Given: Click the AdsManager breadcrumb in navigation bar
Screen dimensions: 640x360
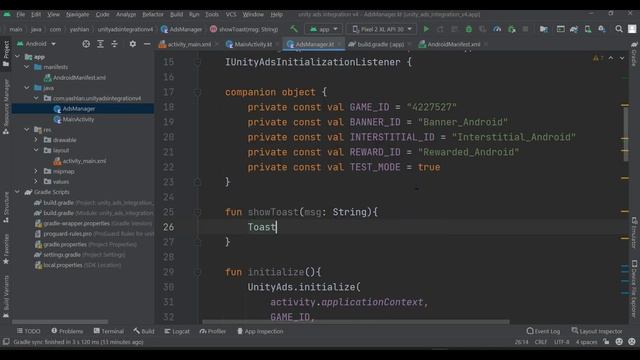Looking at the screenshot, I should point(182,29).
